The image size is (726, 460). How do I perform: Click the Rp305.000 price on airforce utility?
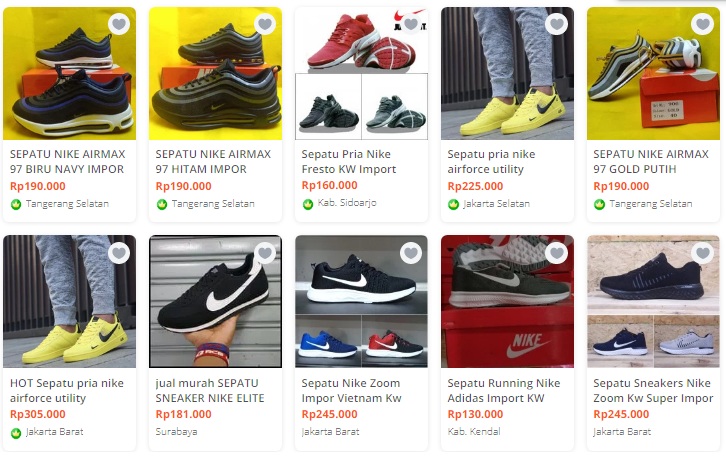point(38,414)
